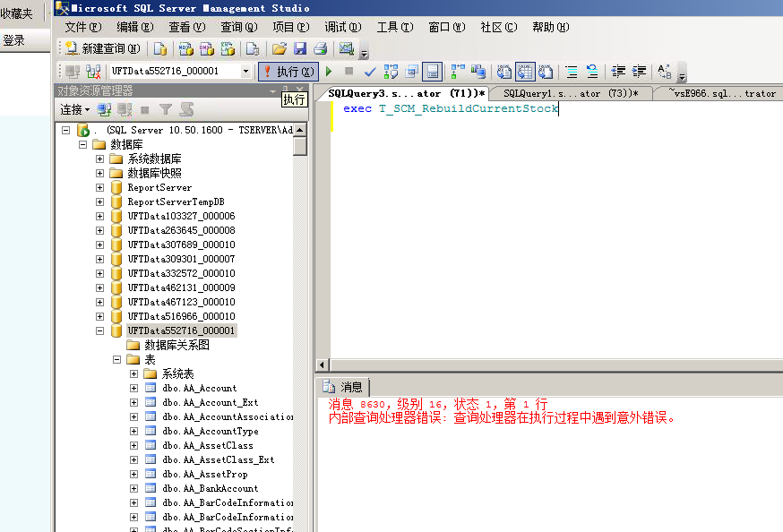Image resolution: width=783 pixels, height=532 pixels.
Task: Toggle Include Client Statistics icon
Action: tap(478, 72)
